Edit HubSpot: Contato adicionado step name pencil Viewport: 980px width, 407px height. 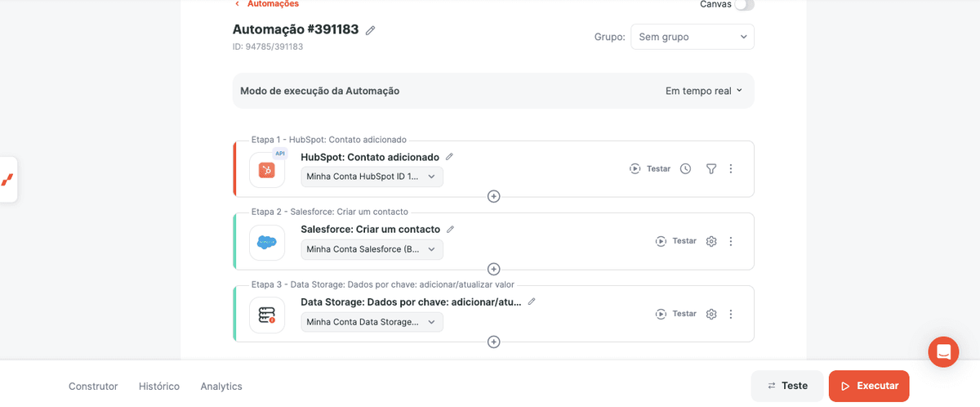pyautogui.click(x=449, y=157)
